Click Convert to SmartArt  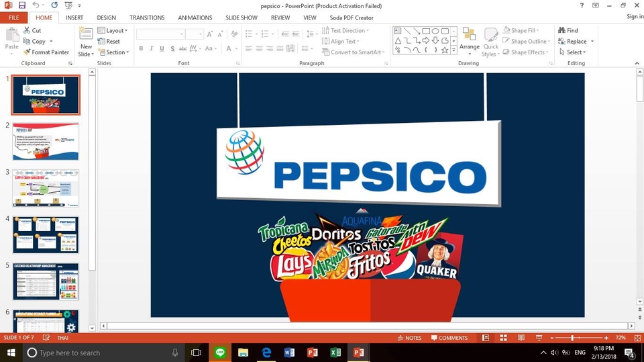click(354, 52)
